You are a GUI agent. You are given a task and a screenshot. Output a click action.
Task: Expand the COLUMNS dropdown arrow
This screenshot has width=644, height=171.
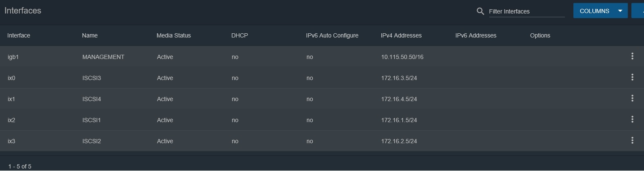coord(620,11)
